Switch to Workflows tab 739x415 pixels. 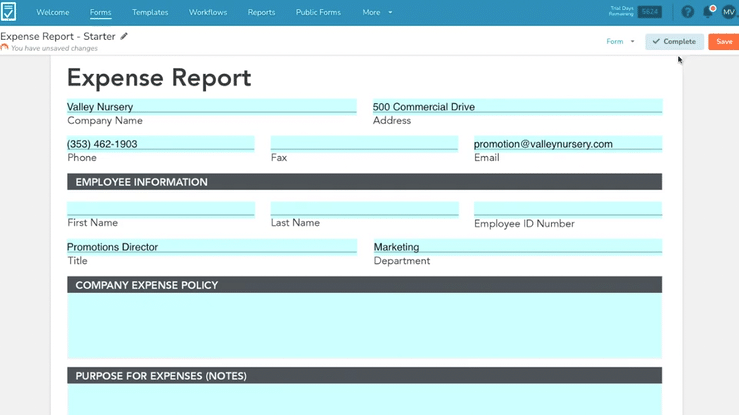pos(208,12)
